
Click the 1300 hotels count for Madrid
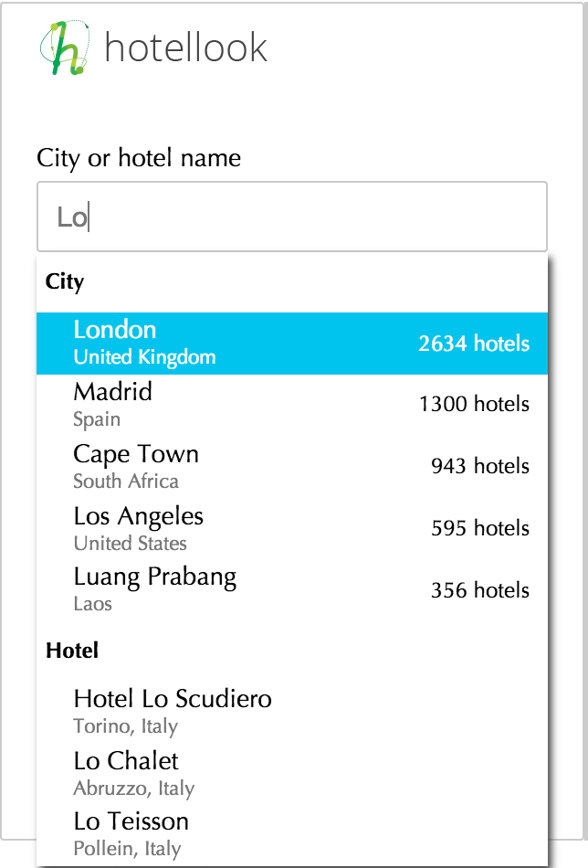click(474, 404)
